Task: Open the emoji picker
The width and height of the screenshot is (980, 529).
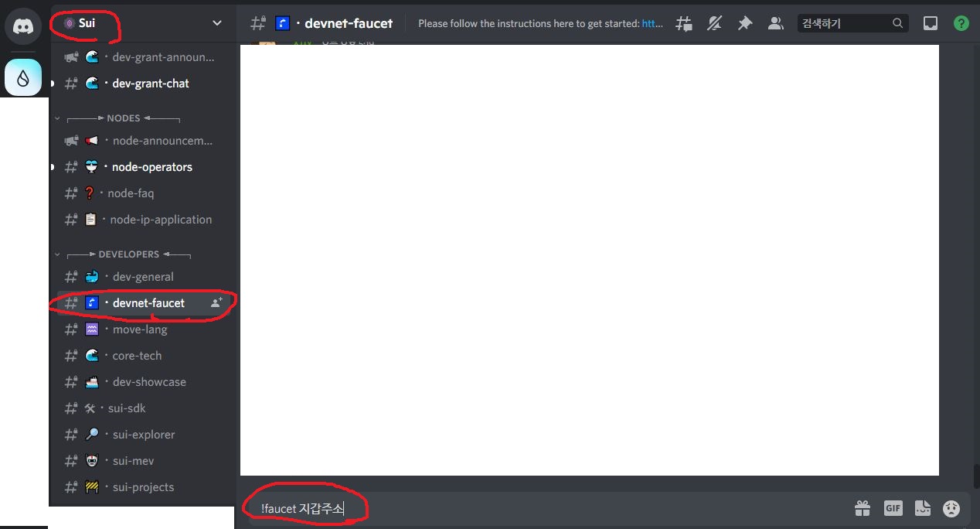Action: coord(951,508)
